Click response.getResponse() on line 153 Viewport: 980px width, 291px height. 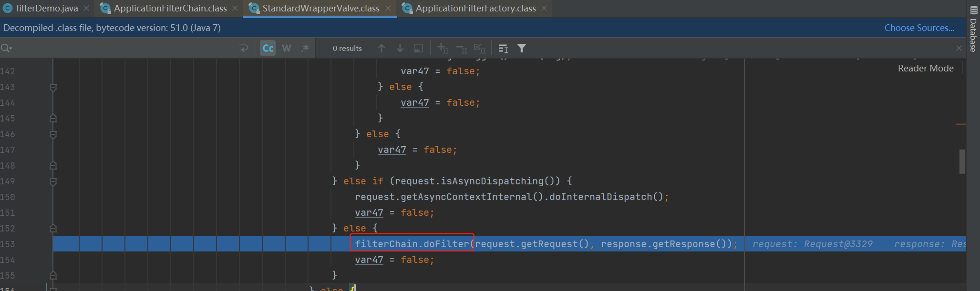click(x=663, y=244)
